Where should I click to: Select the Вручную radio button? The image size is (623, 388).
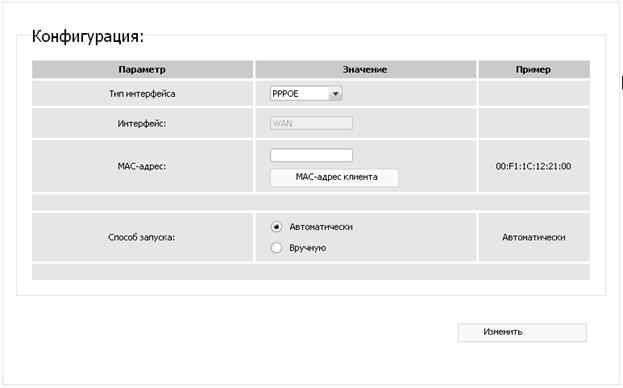[x=276, y=248]
